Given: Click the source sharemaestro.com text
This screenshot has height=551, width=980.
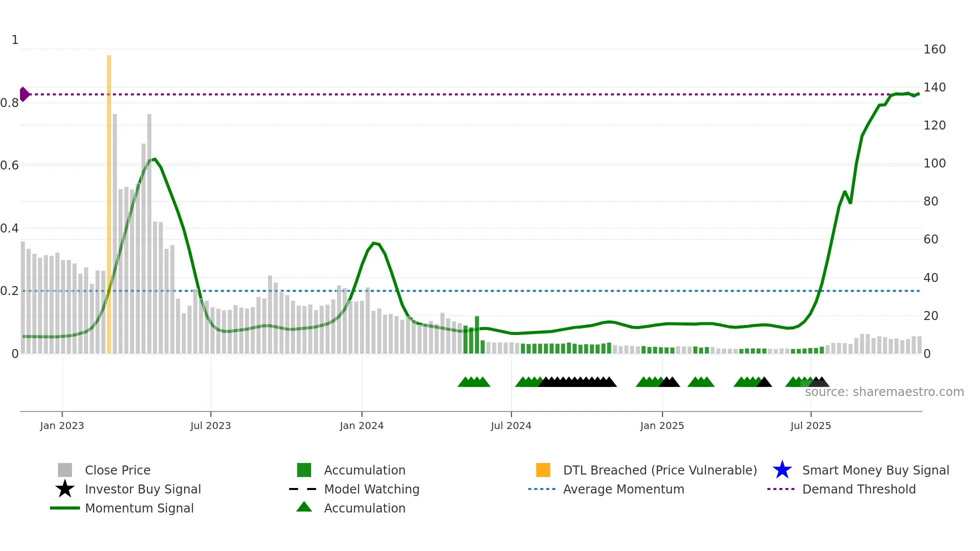Looking at the screenshot, I should click(884, 392).
